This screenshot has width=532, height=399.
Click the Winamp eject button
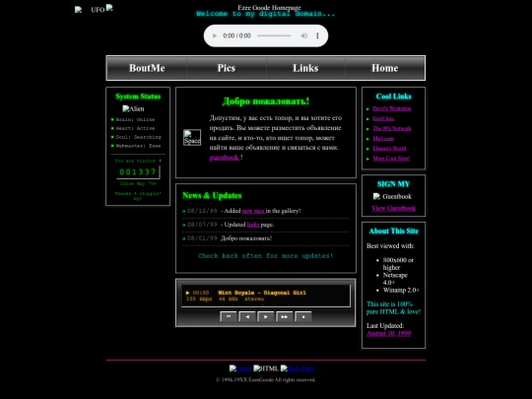coord(229,316)
